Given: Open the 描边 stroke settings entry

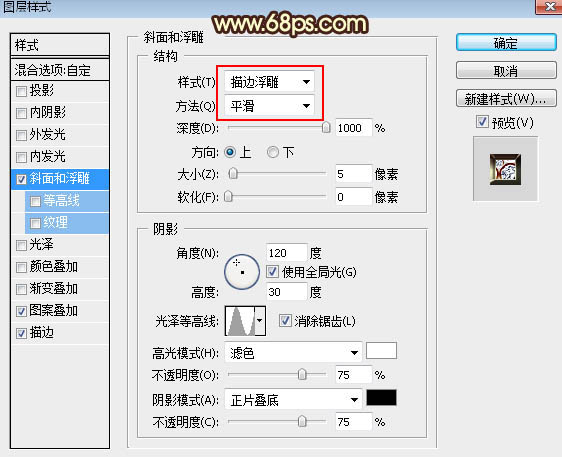Looking at the screenshot, I should coord(41,333).
